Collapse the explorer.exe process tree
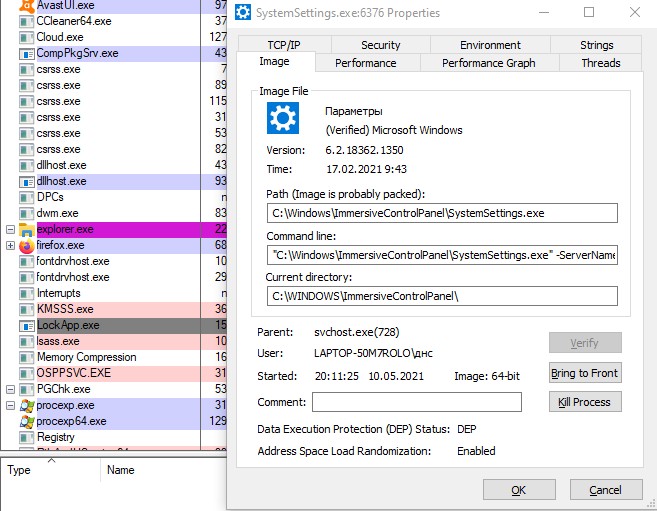The image size is (657, 511). pyautogui.click(x=10, y=230)
